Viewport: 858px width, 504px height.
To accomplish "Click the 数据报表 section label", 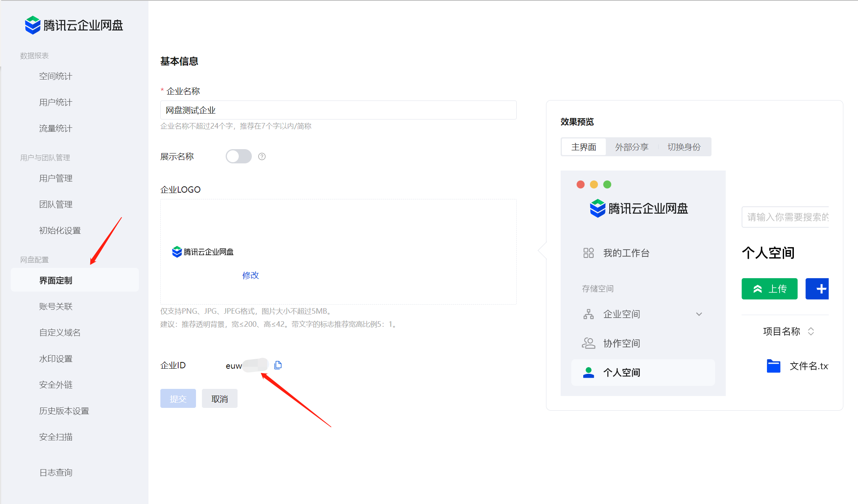I will (34, 56).
